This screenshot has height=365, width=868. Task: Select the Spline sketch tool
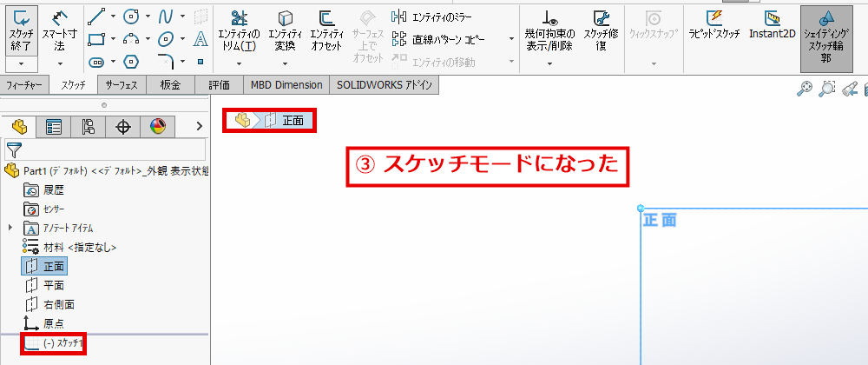click(x=166, y=16)
